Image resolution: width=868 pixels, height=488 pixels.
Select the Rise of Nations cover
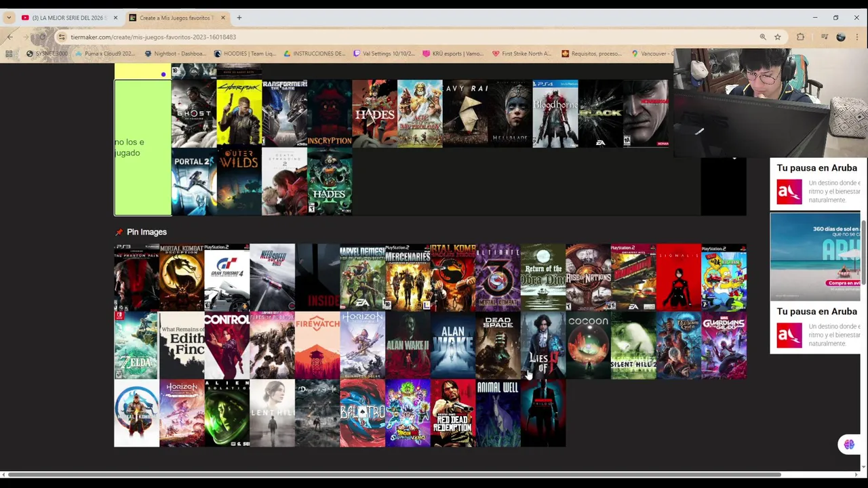tap(588, 277)
